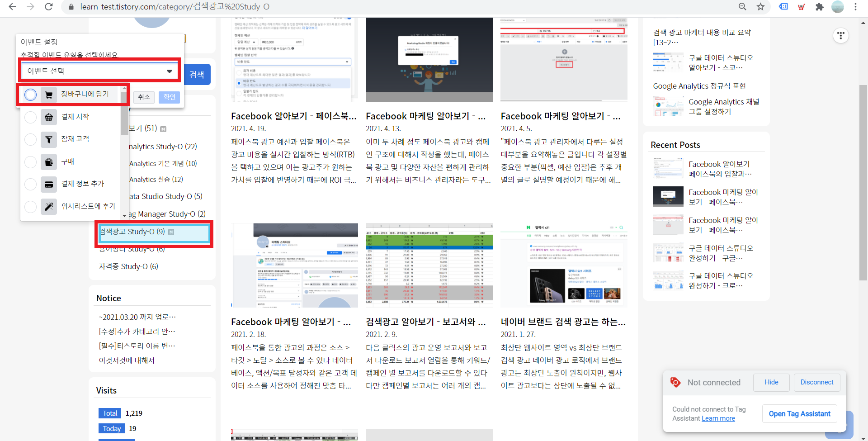Choose the 결제 정보 추가 event option

[x=71, y=184]
